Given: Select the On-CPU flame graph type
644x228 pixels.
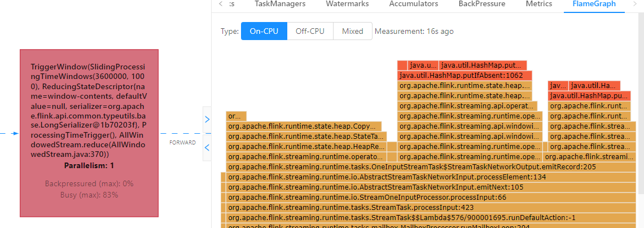Looking at the screenshot, I should 264,32.
